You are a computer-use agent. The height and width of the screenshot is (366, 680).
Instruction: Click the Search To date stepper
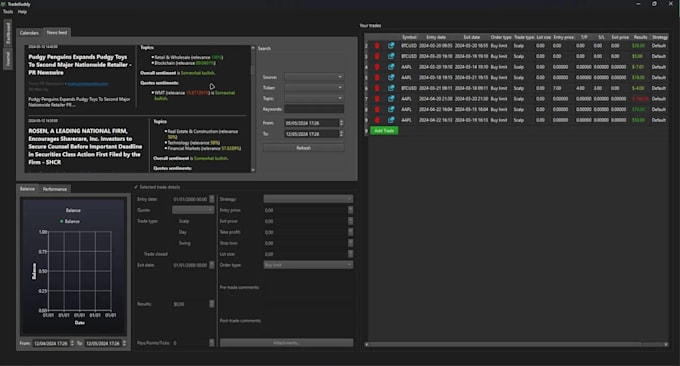pos(341,134)
